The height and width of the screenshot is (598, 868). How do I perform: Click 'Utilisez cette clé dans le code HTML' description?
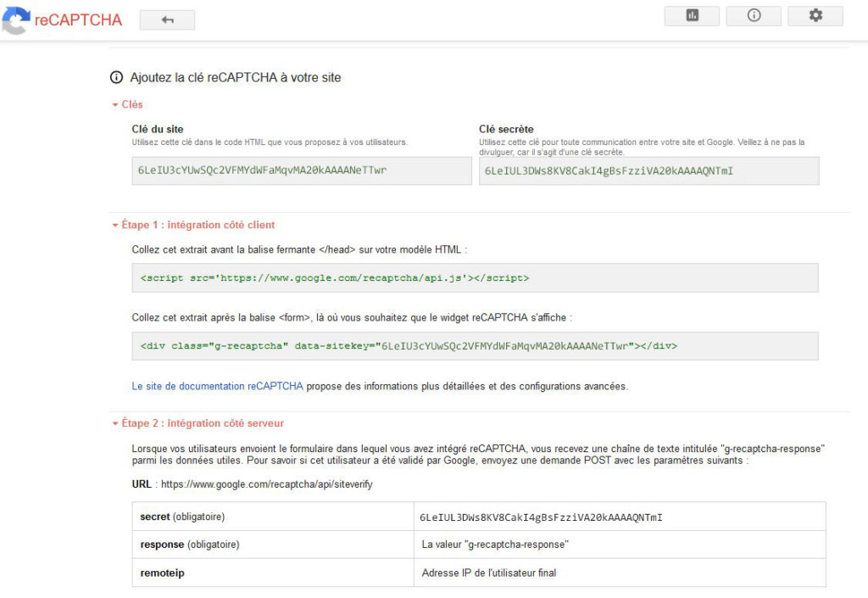coord(270,143)
